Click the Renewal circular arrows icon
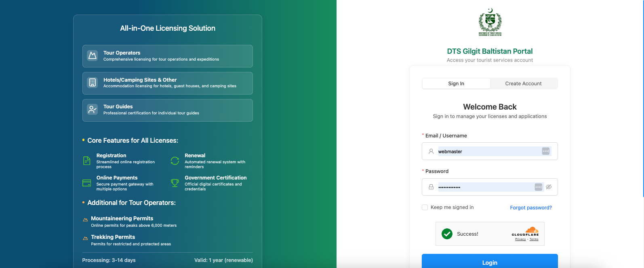Screen dimensions: 644x268 tap(175, 161)
